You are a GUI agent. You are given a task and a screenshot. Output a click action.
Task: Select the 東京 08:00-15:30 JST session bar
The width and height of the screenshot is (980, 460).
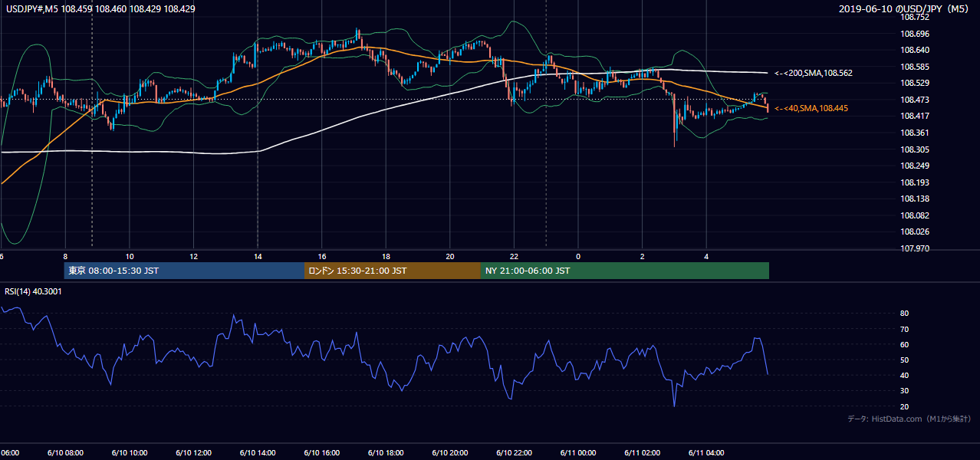184,271
